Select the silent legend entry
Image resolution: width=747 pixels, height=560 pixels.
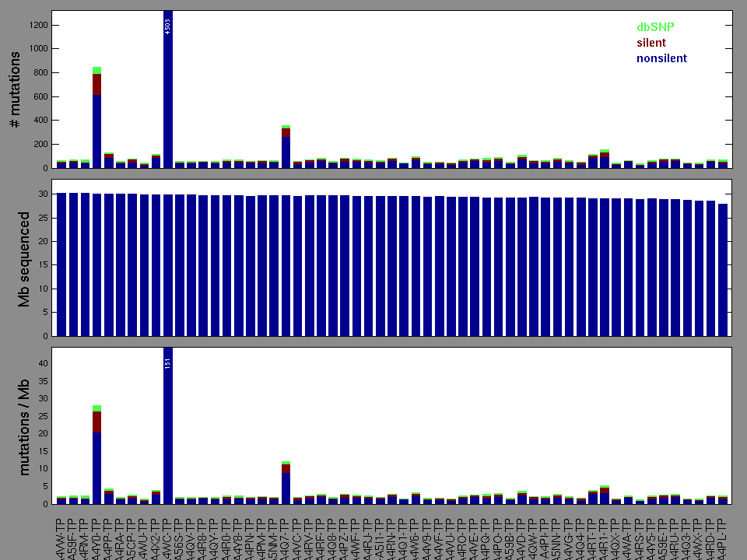[x=651, y=43]
